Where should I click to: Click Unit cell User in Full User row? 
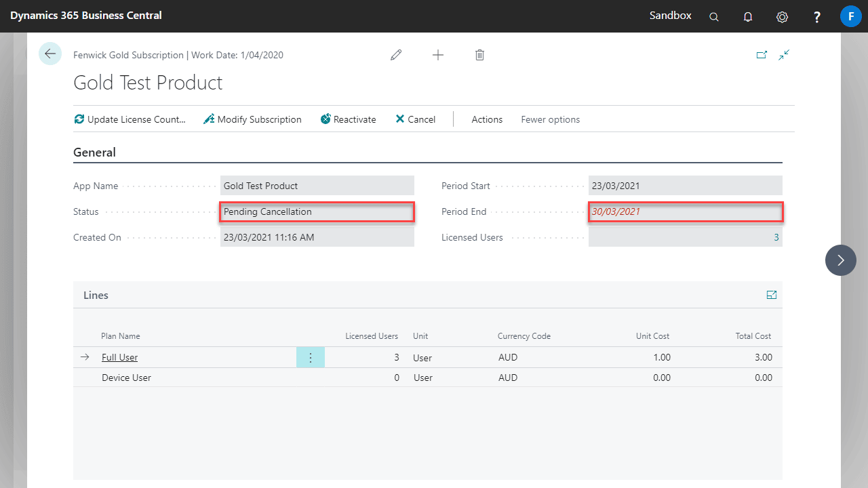tap(422, 357)
